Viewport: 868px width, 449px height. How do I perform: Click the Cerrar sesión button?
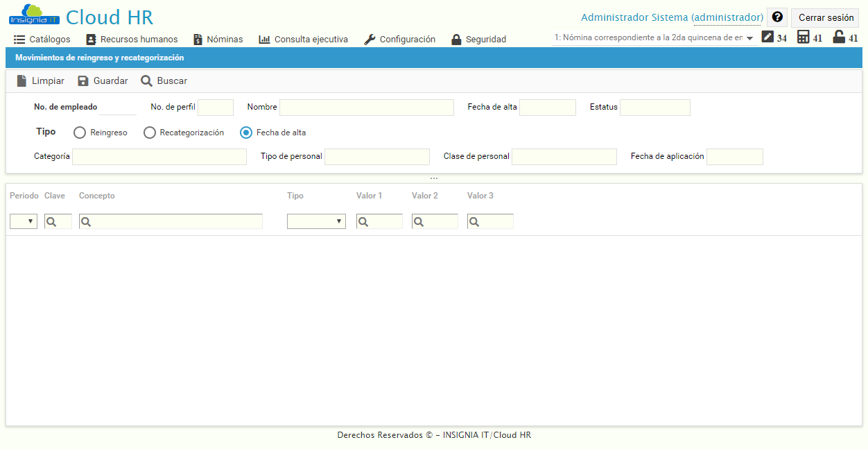(825, 17)
